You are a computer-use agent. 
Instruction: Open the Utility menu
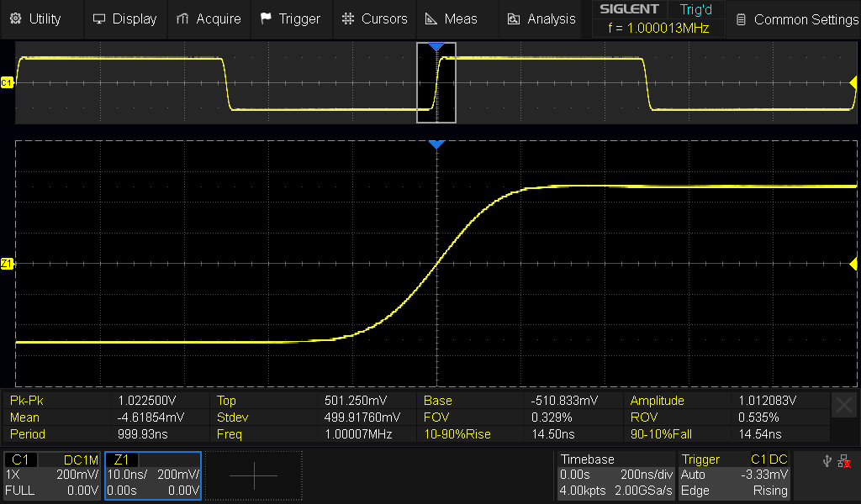[36, 18]
